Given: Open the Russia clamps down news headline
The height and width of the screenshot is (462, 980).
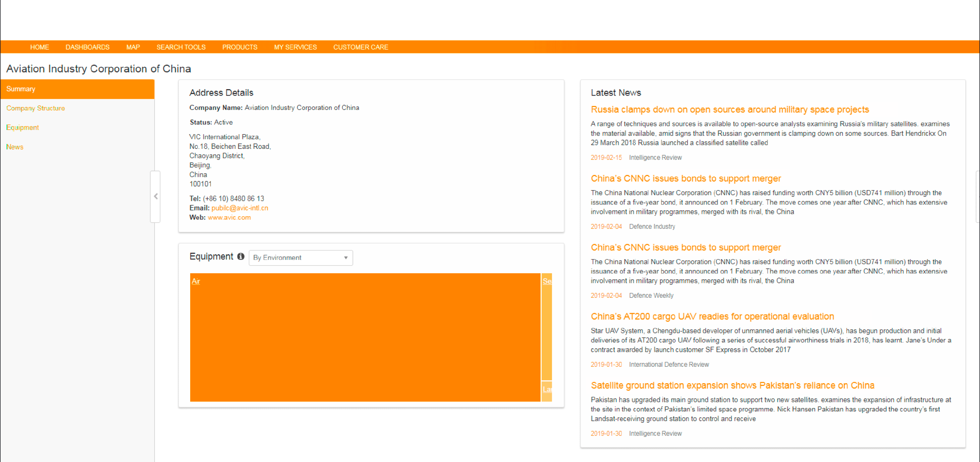Looking at the screenshot, I should [730, 110].
